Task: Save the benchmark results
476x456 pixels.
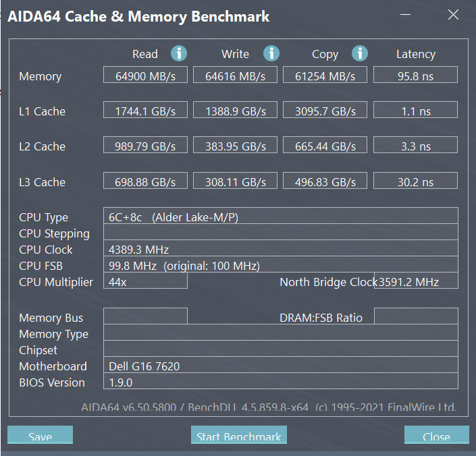Action: point(40,436)
